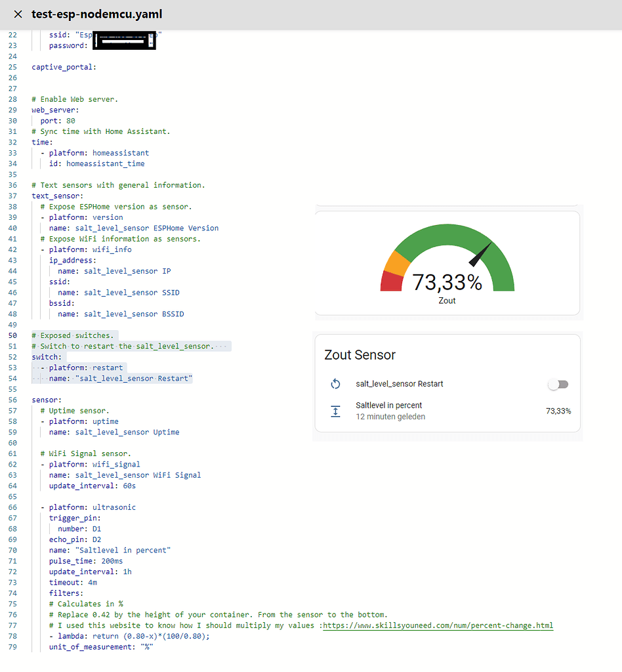Screen dimensions: 622x672
Task: Click the test-esp-nodemcu.yaml file title
Action: [97, 14]
